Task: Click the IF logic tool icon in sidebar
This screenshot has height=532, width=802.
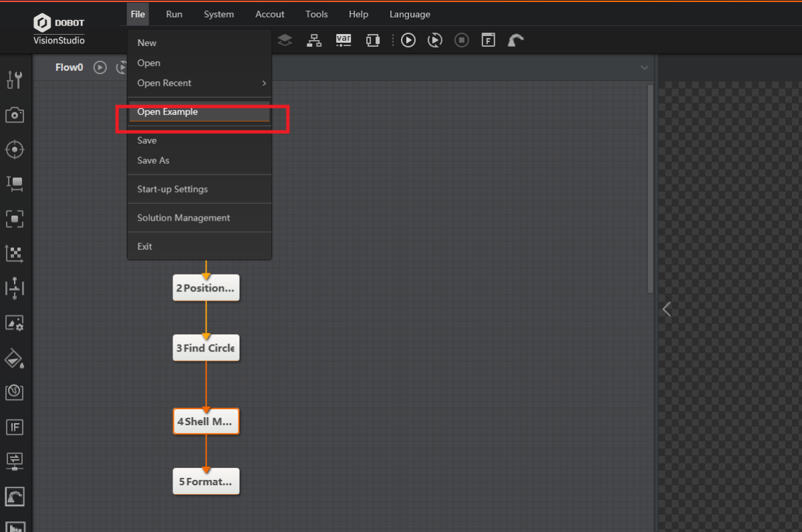Action: 15,427
